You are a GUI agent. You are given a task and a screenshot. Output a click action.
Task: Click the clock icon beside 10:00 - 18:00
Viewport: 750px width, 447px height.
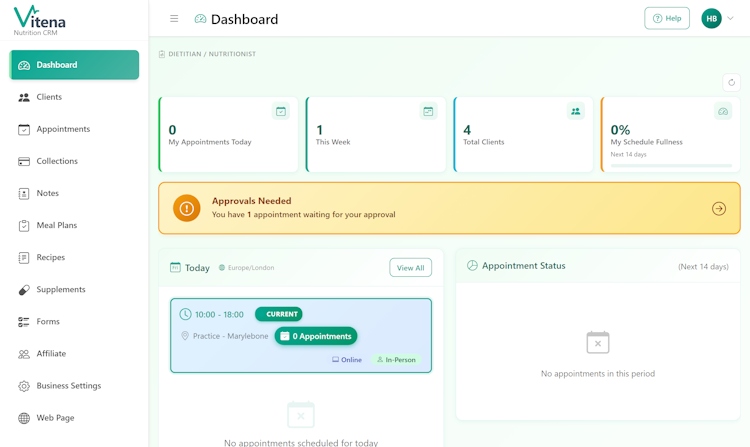click(x=185, y=314)
